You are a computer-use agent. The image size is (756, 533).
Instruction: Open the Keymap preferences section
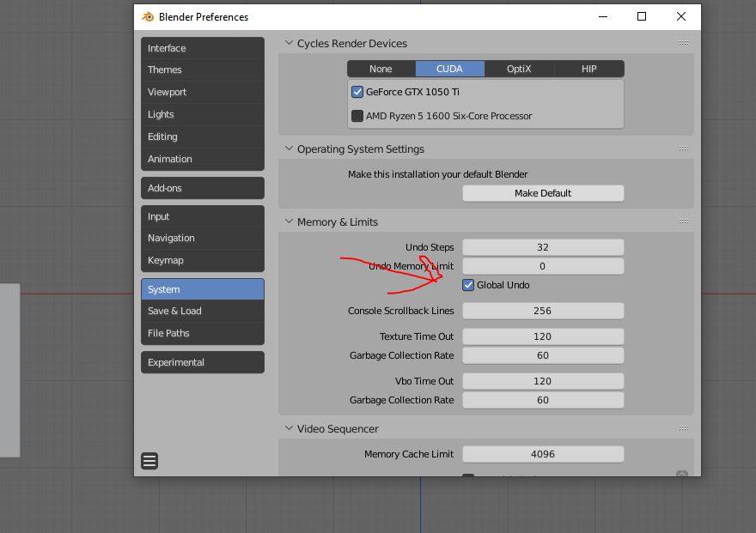tap(203, 260)
